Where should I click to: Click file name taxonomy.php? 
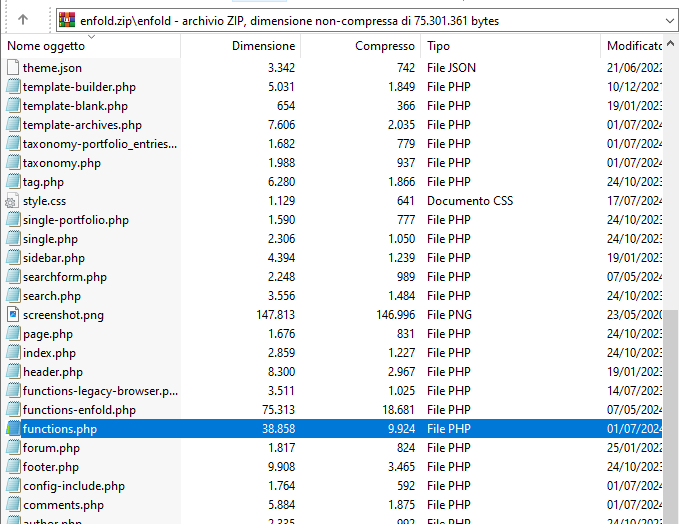pyautogui.click(x=62, y=163)
